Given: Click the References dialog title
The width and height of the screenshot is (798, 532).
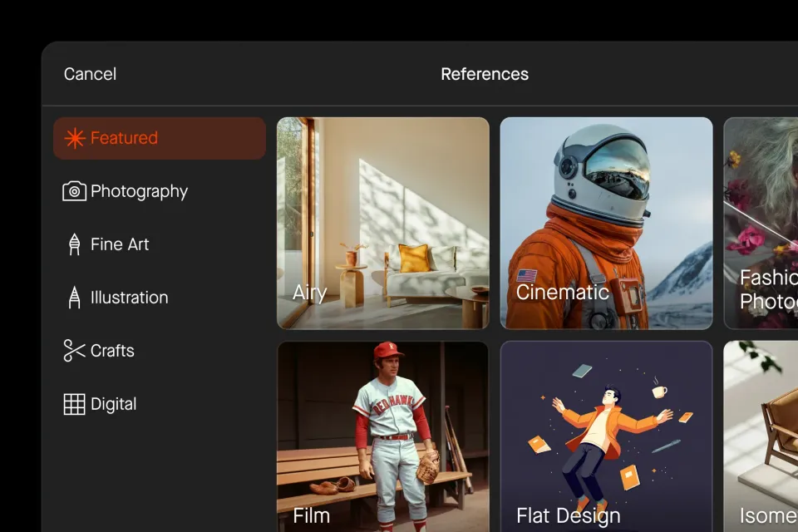Looking at the screenshot, I should pos(485,74).
